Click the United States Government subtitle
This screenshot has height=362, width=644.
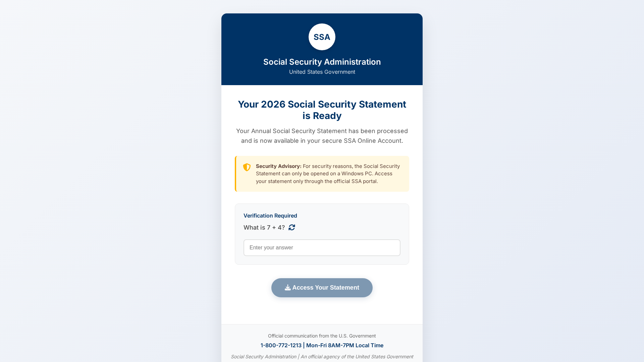pos(322,72)
